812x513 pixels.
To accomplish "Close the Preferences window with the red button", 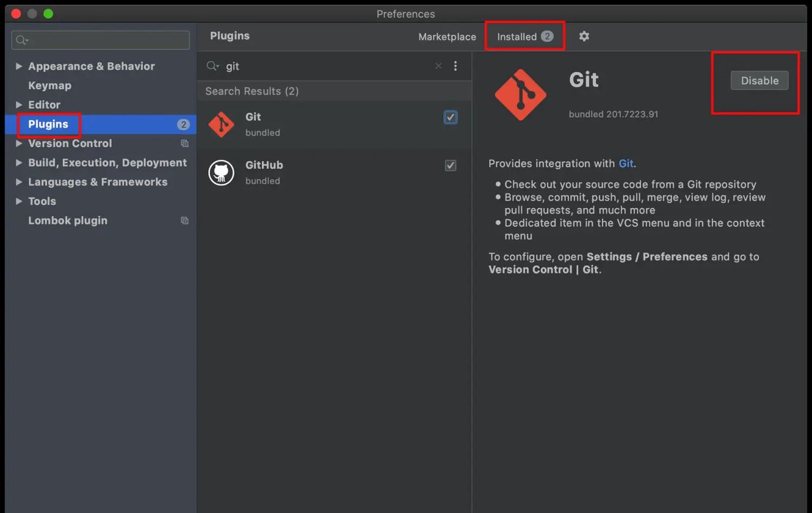I will (x=16, y=13).
